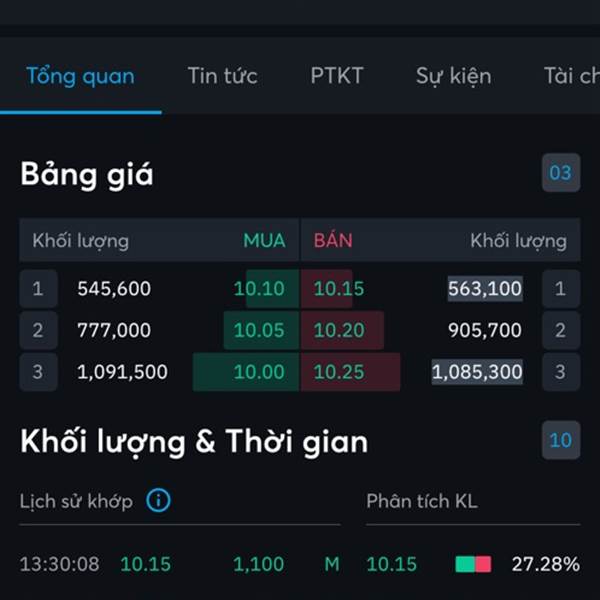The height and width of the screenshot is (600, 600).
Task: Go to the Sự kiện tab
Action: pos(453,76)
